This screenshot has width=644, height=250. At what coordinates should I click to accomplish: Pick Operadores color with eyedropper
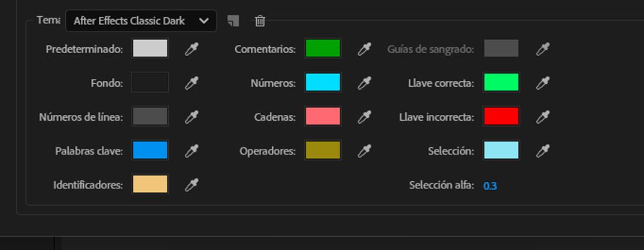point(364,151)
